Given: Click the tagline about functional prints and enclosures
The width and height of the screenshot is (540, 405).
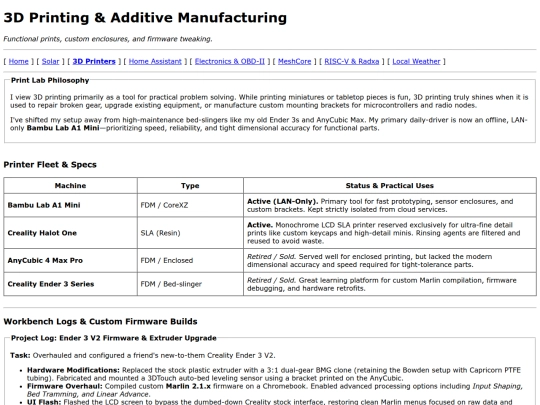Looking at the screenshot, I should pos(108,39).
